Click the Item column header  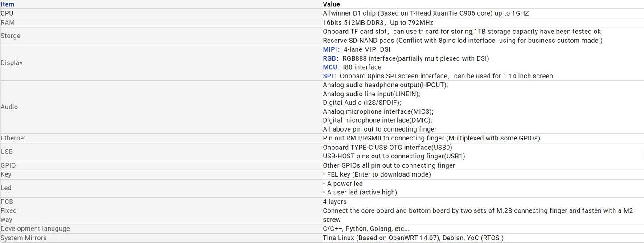pyautogui.click(x=8, y=4)
